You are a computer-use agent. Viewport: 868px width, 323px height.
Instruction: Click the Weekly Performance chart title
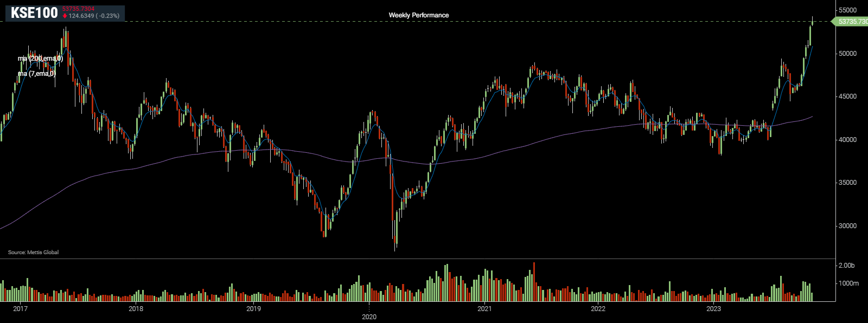point(419,15)
